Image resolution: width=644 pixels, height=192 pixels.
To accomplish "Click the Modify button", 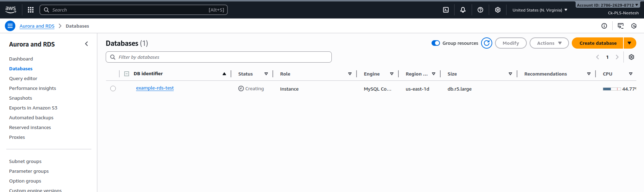I will tap(511, 43).
